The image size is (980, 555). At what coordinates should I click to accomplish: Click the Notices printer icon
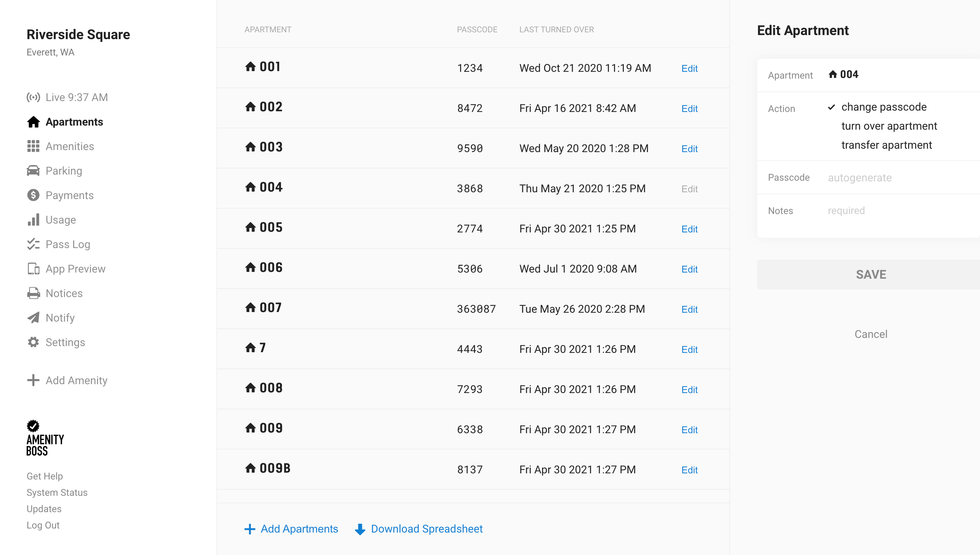click(x=33, y=293)
